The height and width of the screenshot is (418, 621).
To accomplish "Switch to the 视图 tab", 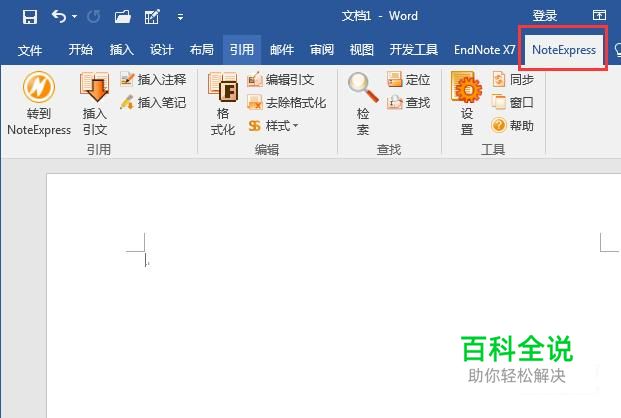I will click(x=362, y=50).
